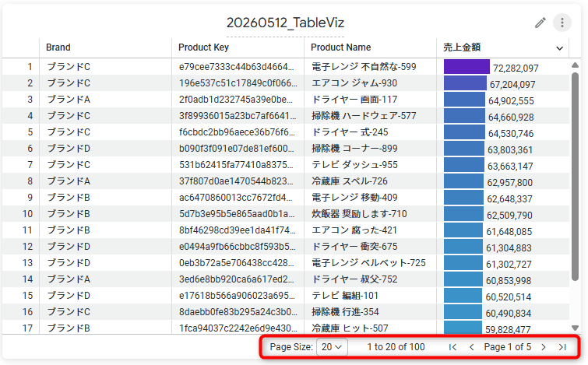588x365 pixels.
Task: Click ブランドA in row 3
Action: [69, 100]
